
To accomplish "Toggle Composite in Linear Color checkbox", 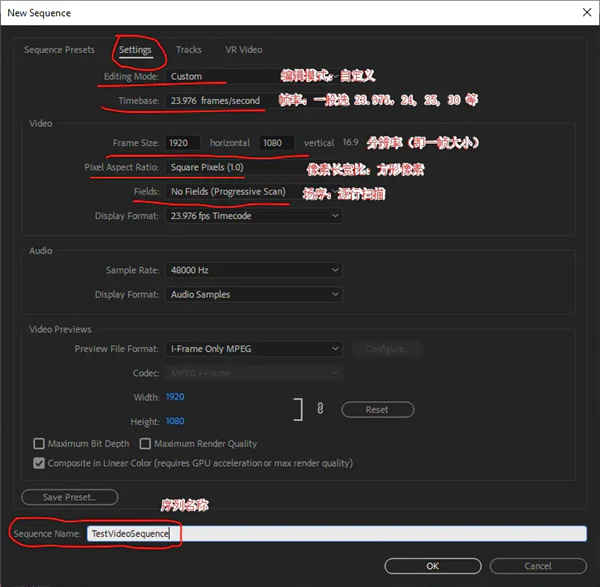I will [39, 463].
